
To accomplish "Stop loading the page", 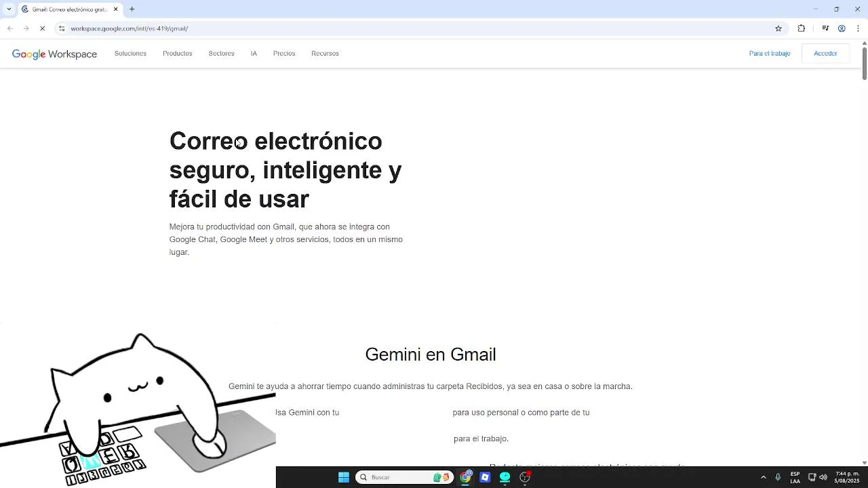I will coord(42,28).
